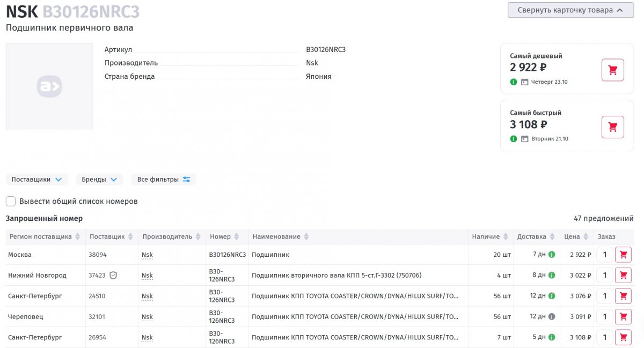Sort table by Цена column
644x348 pixels.
tap(576, 236)
